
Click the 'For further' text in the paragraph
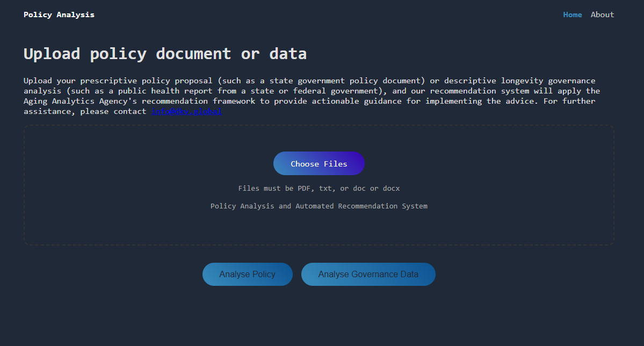point(569,101)
